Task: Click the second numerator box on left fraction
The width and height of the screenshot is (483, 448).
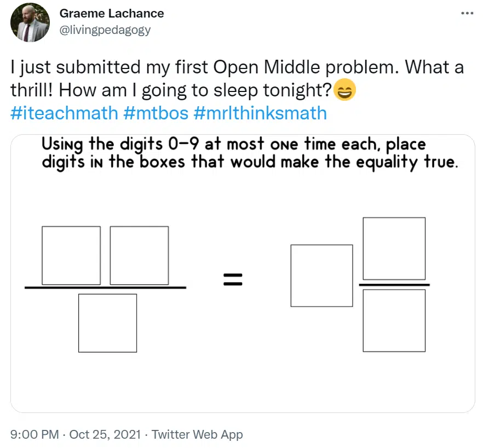Action: click(139, 255)
